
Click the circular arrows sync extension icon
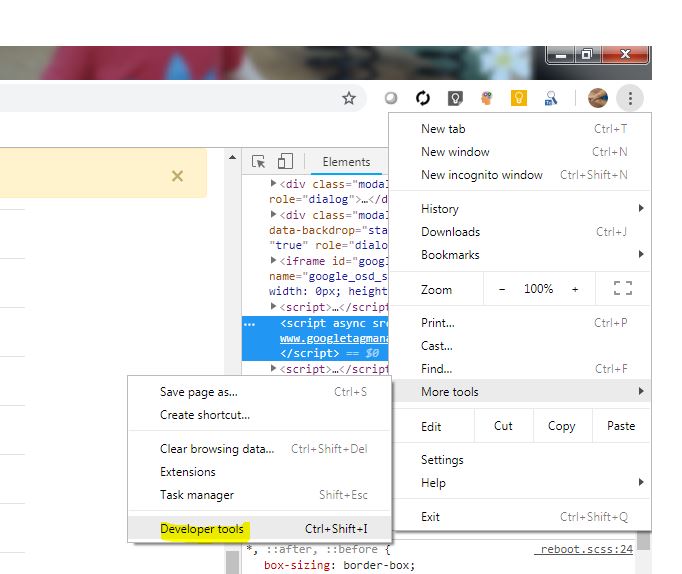coord(423,98)
